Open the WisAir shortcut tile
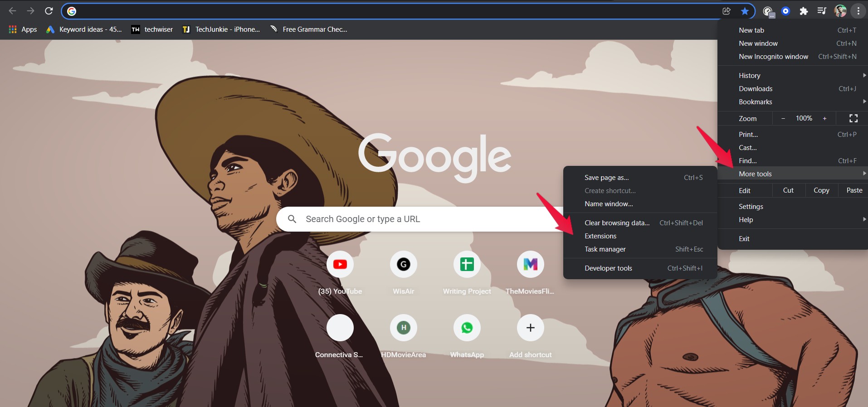 pos(404,273)
